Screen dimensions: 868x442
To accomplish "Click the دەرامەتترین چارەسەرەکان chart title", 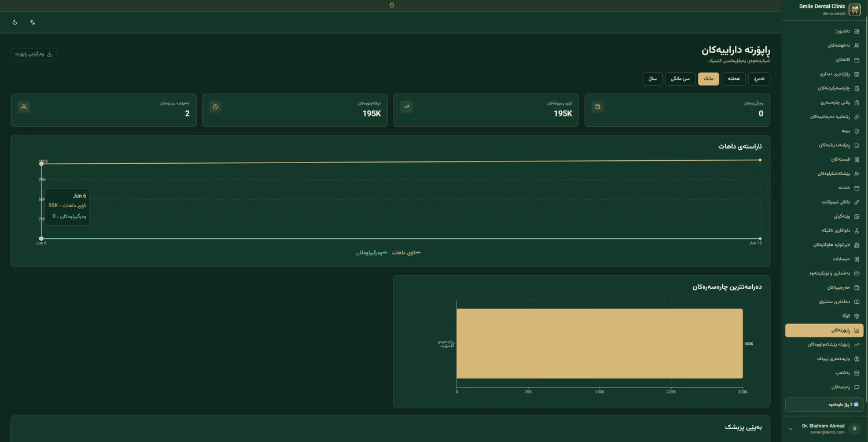I will pyautogui.click(x=727, y=286).
